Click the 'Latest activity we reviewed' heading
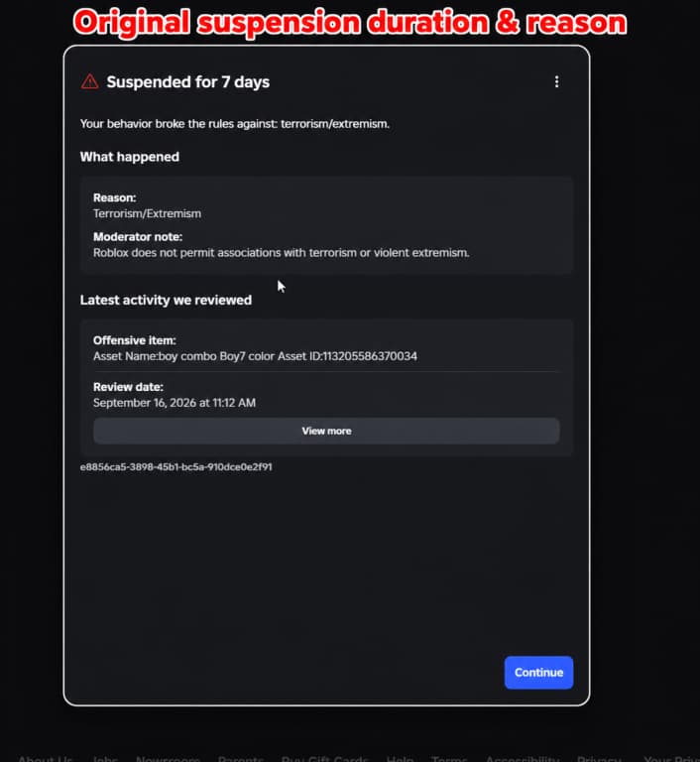700x762 pixels. [x=167, y=301]
